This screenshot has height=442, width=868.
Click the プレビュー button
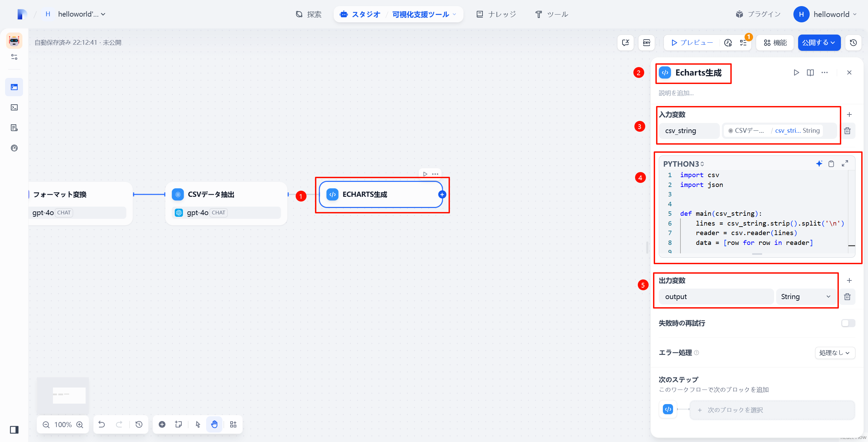pos(692,43)
